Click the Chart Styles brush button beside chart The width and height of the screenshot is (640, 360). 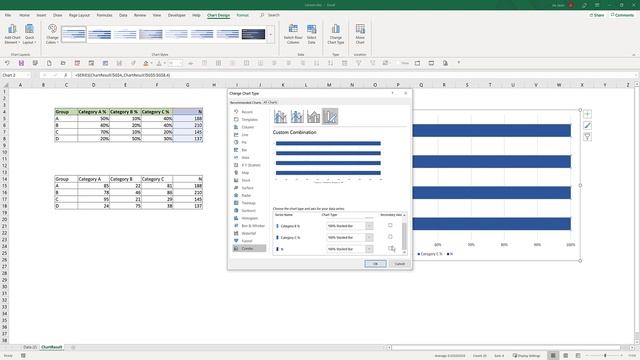click(x=587, y=126)
